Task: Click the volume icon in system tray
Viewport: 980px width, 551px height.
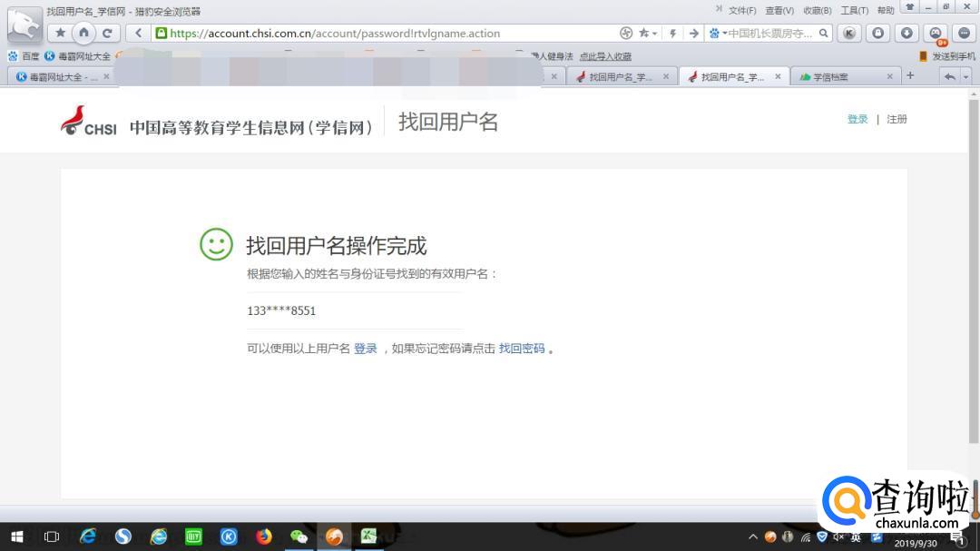Action: click(x=838, y=536)
